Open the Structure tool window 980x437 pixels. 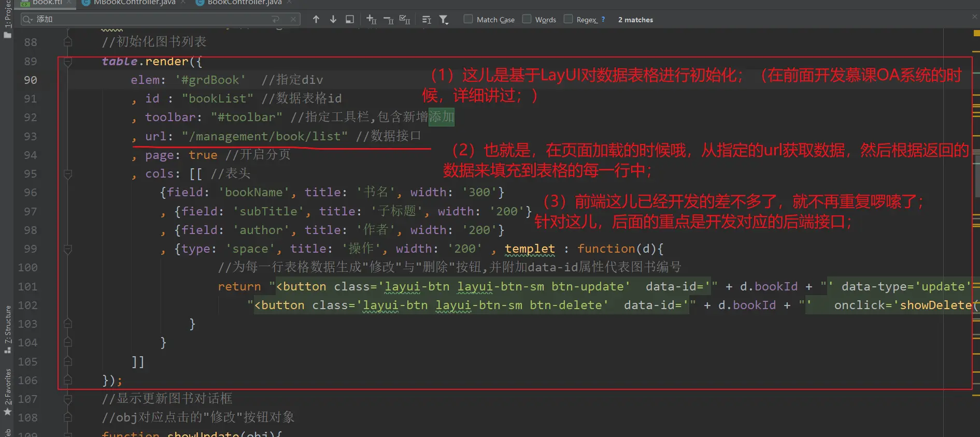(7, 327)
